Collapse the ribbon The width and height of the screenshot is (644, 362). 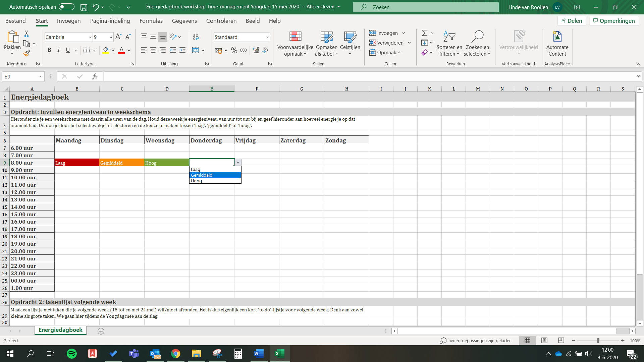coord(638,64)
